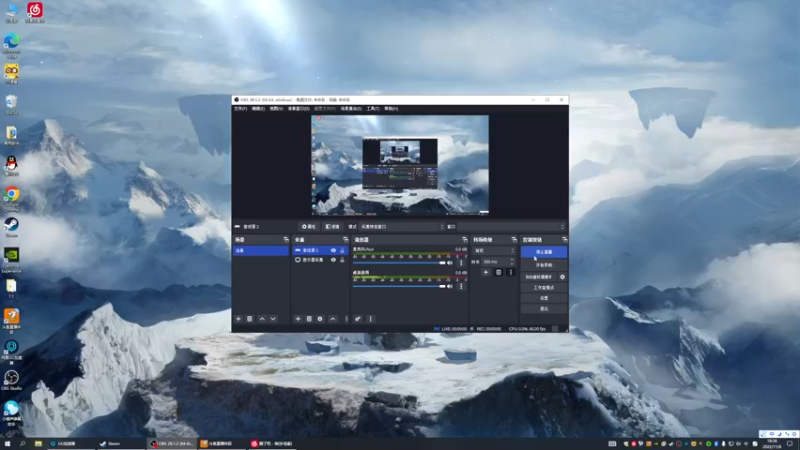The image size is (800, 450).
Task: Hide the game capture source via eye
Action: click(333, 251)
